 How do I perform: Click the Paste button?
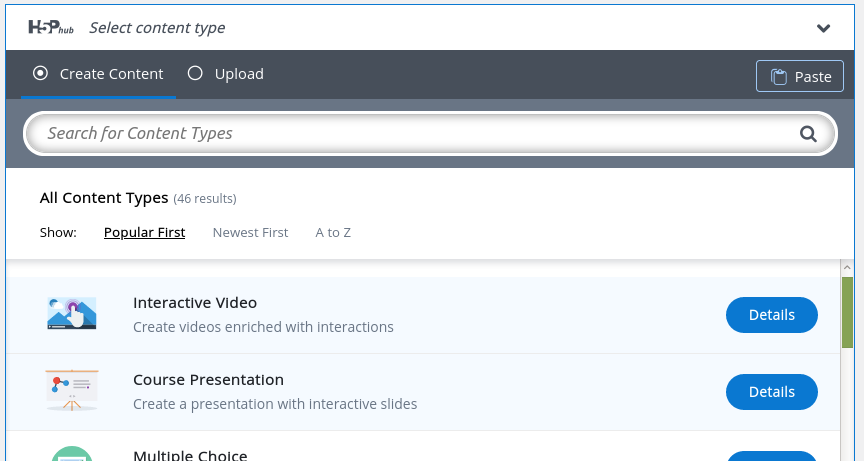[x=800, y=76]
